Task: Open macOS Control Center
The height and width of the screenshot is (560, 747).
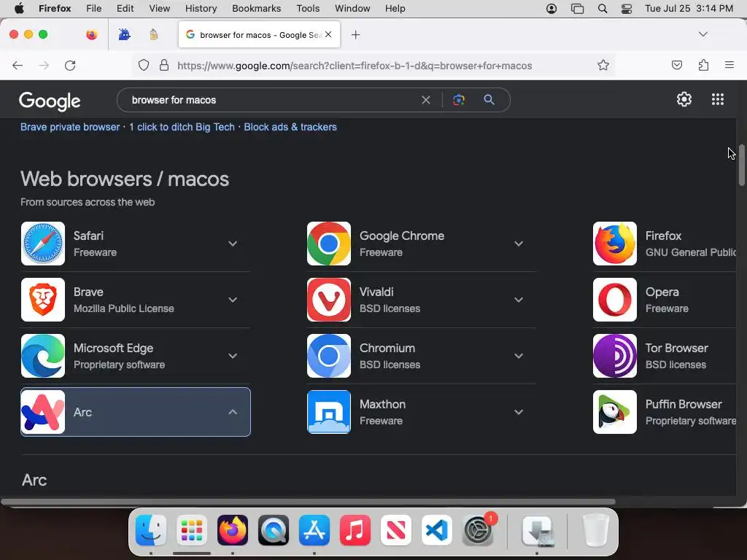Action: click(x=627, y=9)
